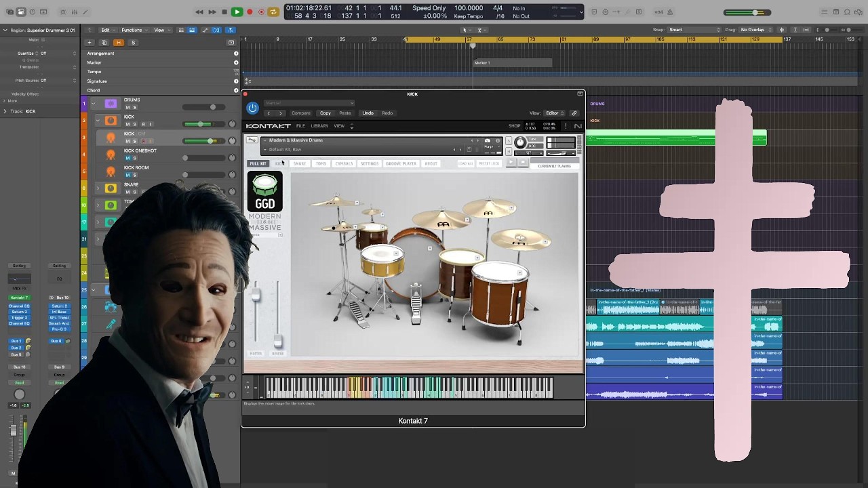Image resolution: width=868 pixels, height=488 pixels.
Task: Open the tracks Functions menu
Action: click(x=134, y=30)
